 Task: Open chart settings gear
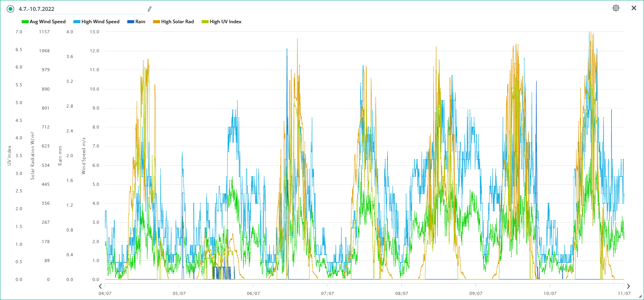click(616, 8)
